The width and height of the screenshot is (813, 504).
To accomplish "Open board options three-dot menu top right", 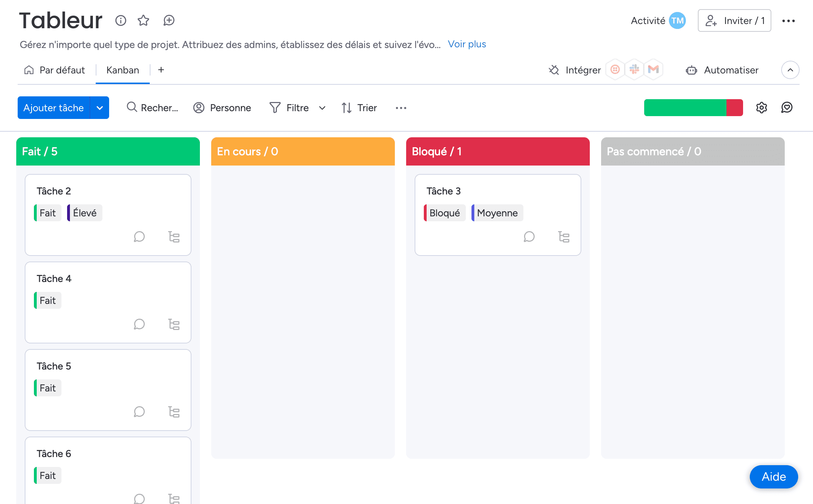I will pyautogui.click(x=788, y=21).
